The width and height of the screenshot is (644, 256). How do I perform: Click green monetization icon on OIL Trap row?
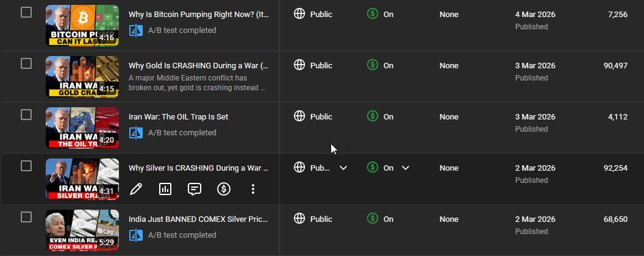pos(373,116)
